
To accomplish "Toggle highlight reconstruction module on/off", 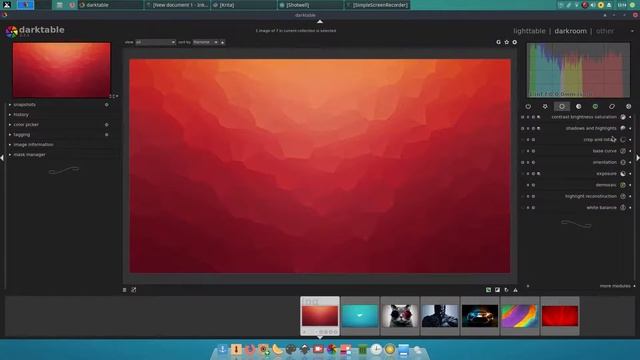I will tap(623, 196).
